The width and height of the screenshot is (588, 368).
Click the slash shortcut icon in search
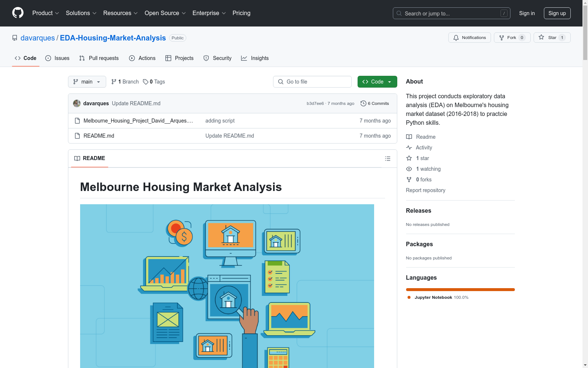[504, 13]
